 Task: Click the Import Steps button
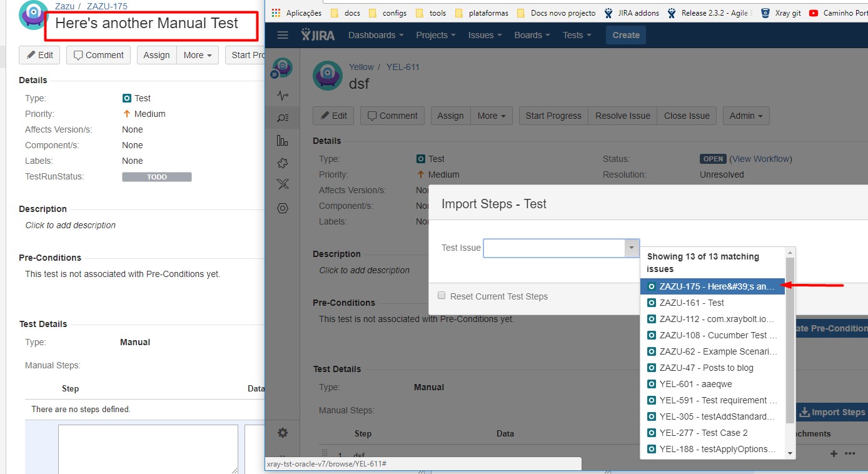coord(832,412)
